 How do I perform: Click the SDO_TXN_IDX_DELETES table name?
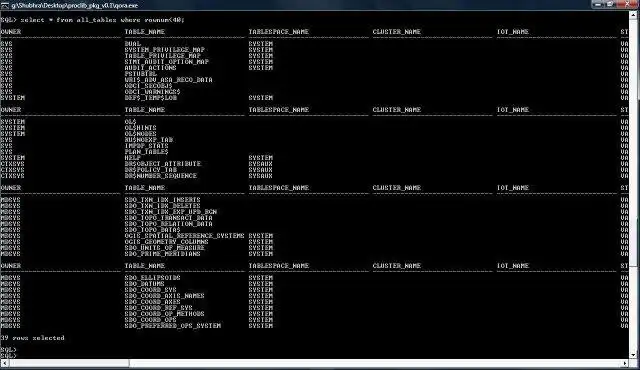(162, 206)
